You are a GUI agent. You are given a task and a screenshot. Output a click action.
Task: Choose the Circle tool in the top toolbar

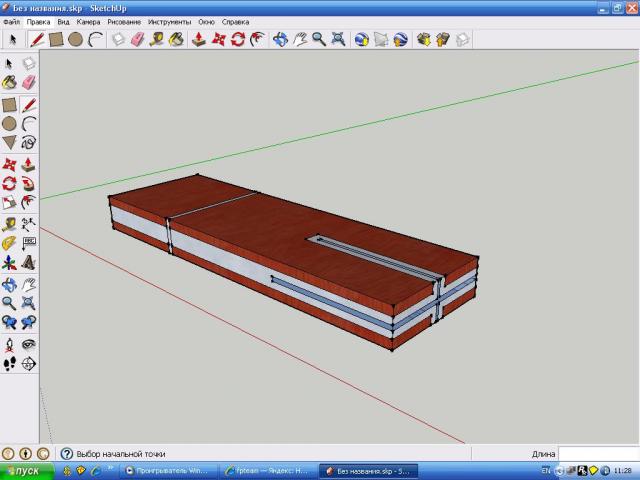coord(76,40)
